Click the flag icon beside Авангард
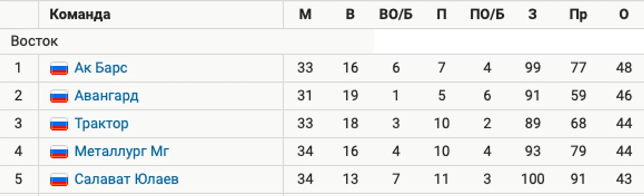The image size is (644, 196). click(x=59, y=96)
